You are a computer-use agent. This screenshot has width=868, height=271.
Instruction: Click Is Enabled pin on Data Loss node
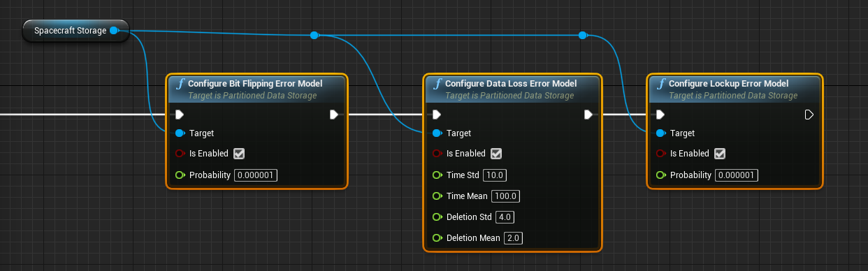tap(437, 154)
